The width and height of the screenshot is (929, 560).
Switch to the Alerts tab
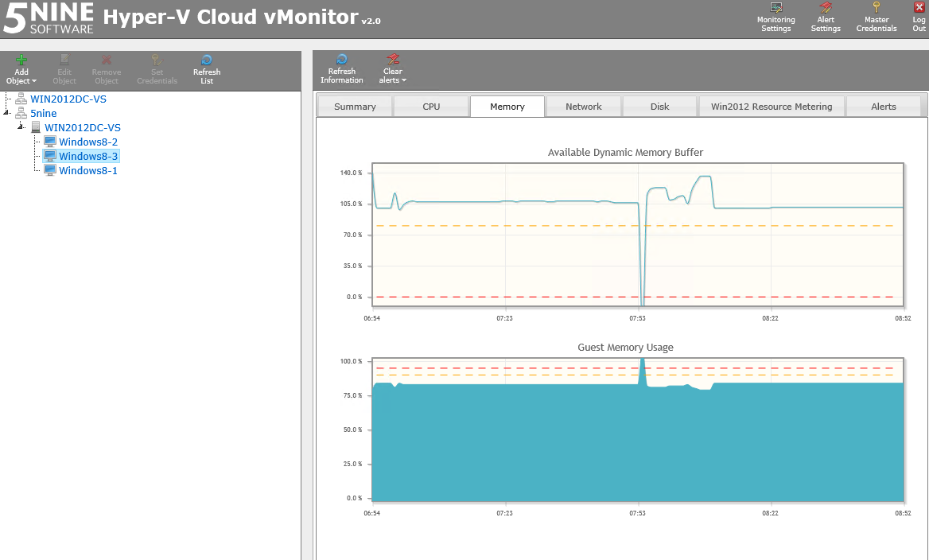point(884,107)
